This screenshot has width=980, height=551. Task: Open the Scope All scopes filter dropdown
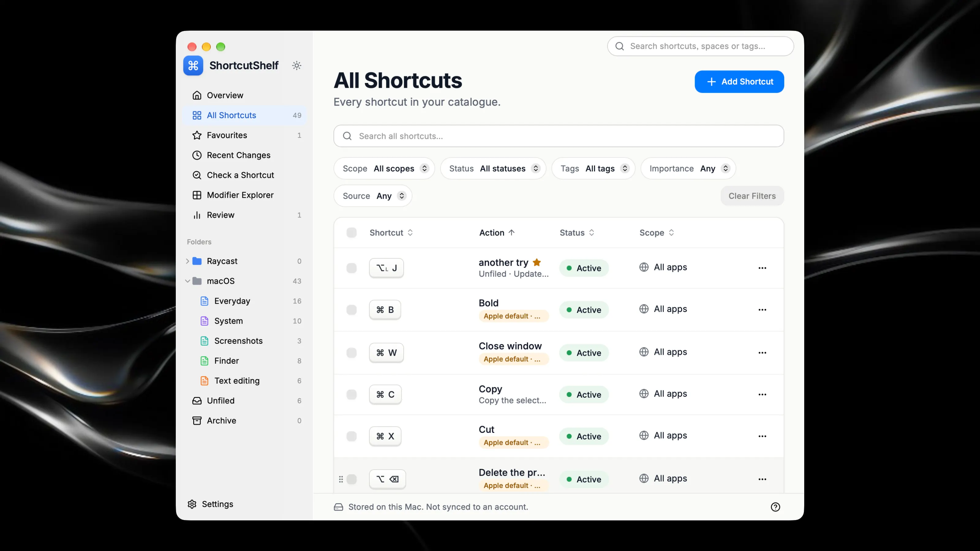[x=384, y=168]
